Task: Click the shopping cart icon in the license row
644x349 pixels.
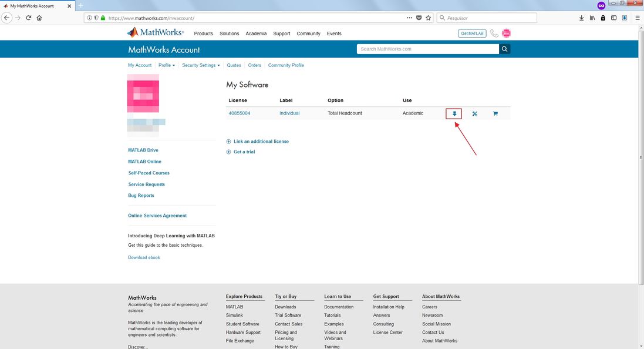Action: 495,113
